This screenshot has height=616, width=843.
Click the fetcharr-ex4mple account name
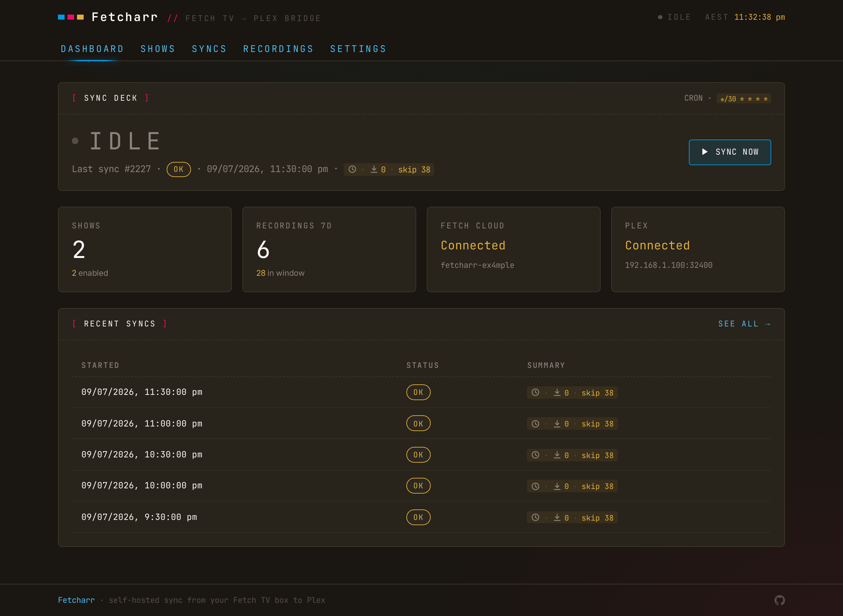477,265
